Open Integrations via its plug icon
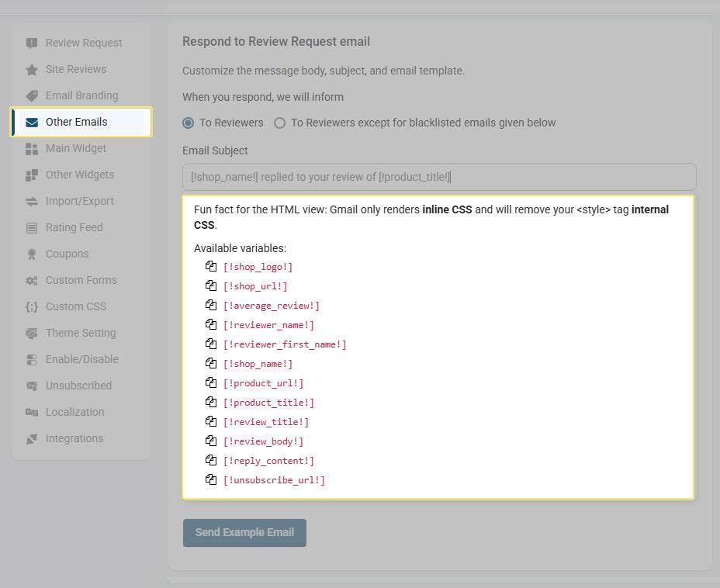The height and width of the screenshot is (588, 720). click(x=31, y=438)
